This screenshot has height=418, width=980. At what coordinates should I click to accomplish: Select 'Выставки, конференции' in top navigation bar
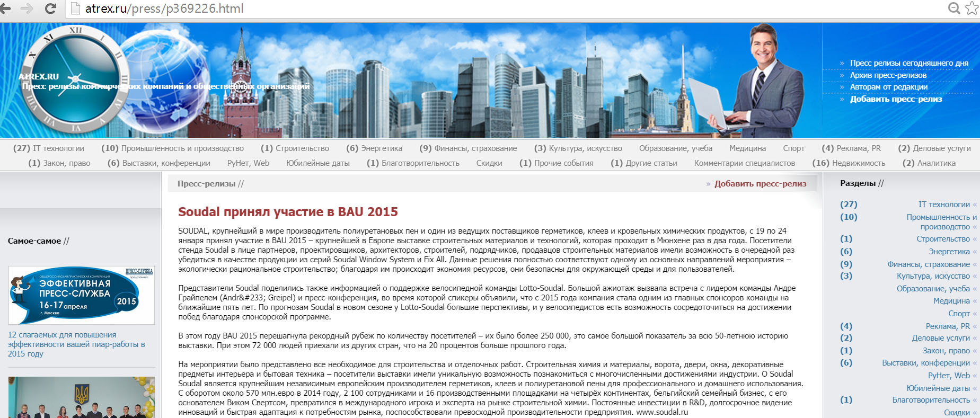166,163
